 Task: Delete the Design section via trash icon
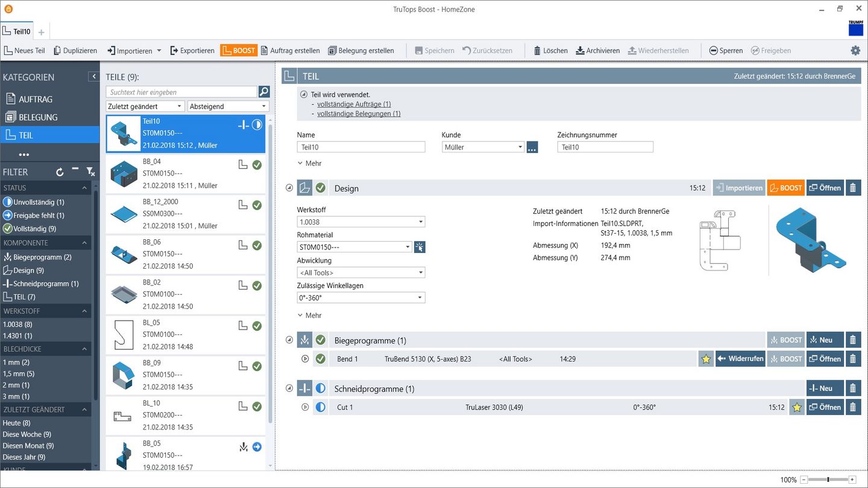click(x=852, y=188)
